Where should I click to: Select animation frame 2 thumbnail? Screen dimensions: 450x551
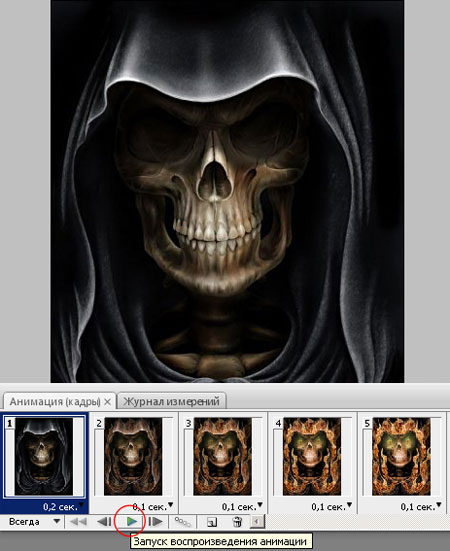pos(133,456)
